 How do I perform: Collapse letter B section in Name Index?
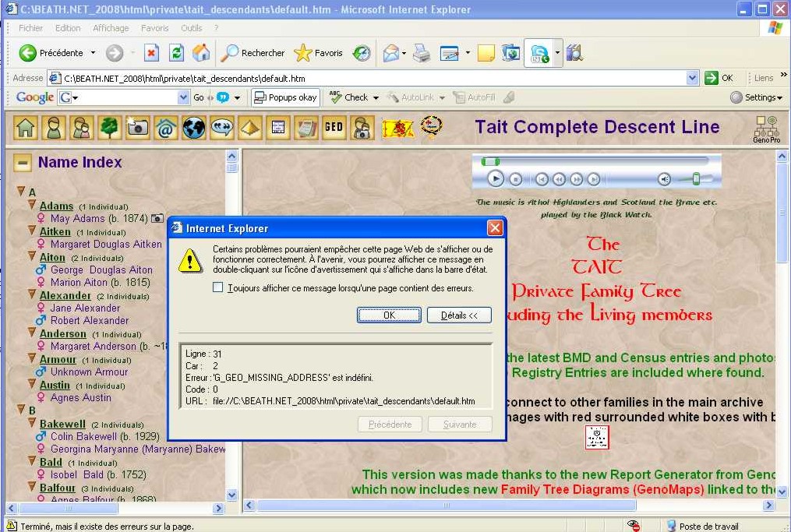22,410
